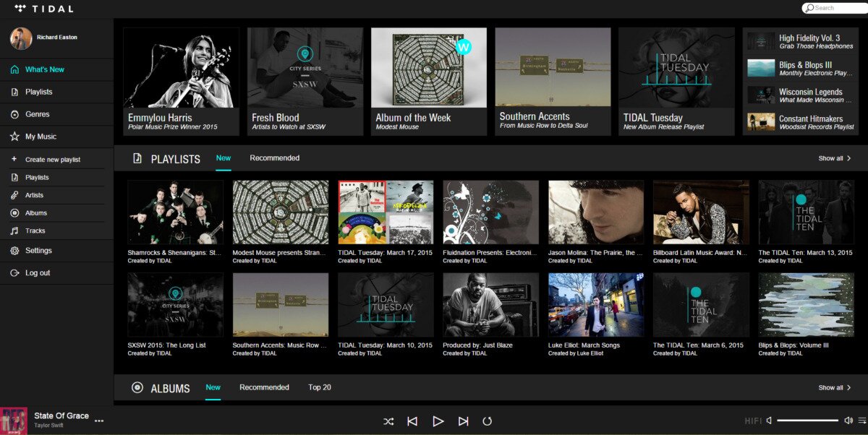This screenshot has height=435, width=868.
Task: Skip to next track
Action: pos(464,421)
